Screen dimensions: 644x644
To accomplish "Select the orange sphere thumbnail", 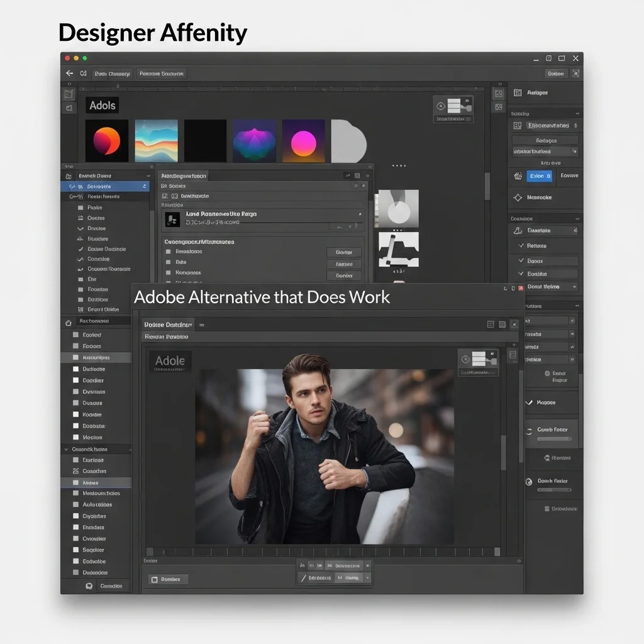I will (107, 140).
